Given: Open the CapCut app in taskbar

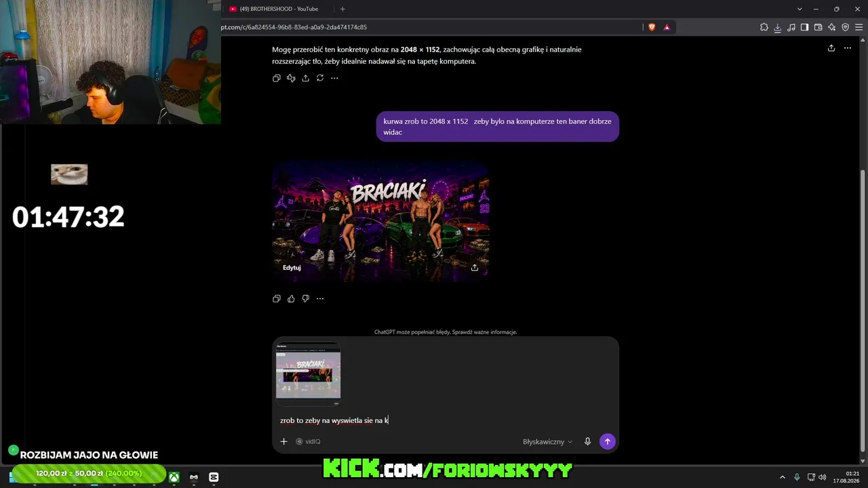Looking at the screenshot, I should [x=214, y=477].
